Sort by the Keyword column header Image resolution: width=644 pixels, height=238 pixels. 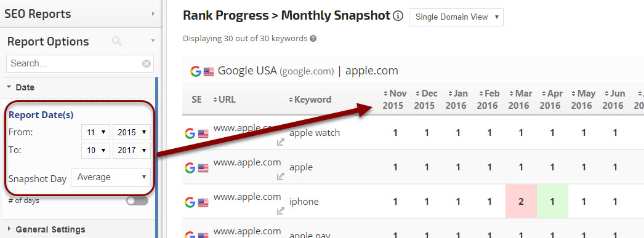coord(310,100)
